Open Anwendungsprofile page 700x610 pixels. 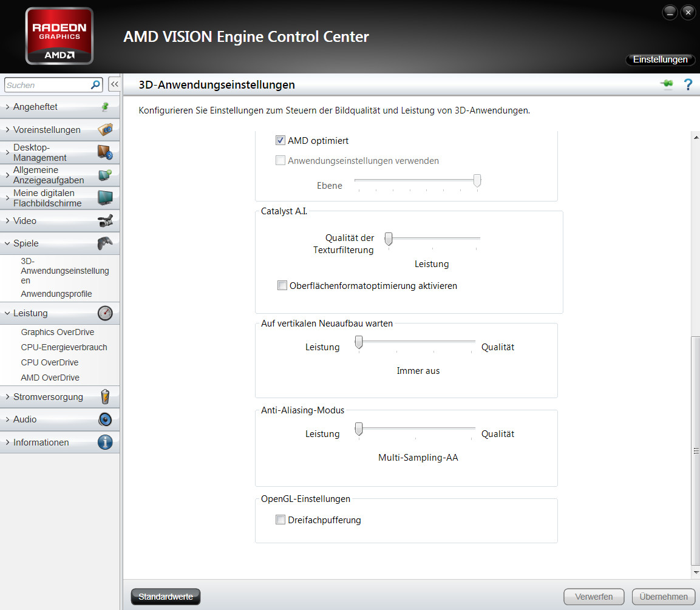click(56, 294)
